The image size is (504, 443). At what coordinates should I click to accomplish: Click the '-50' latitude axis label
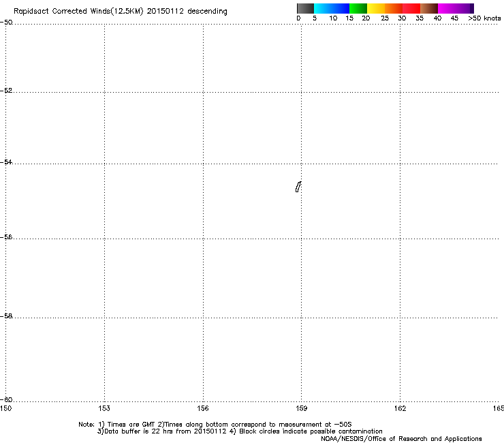(6, 22)
